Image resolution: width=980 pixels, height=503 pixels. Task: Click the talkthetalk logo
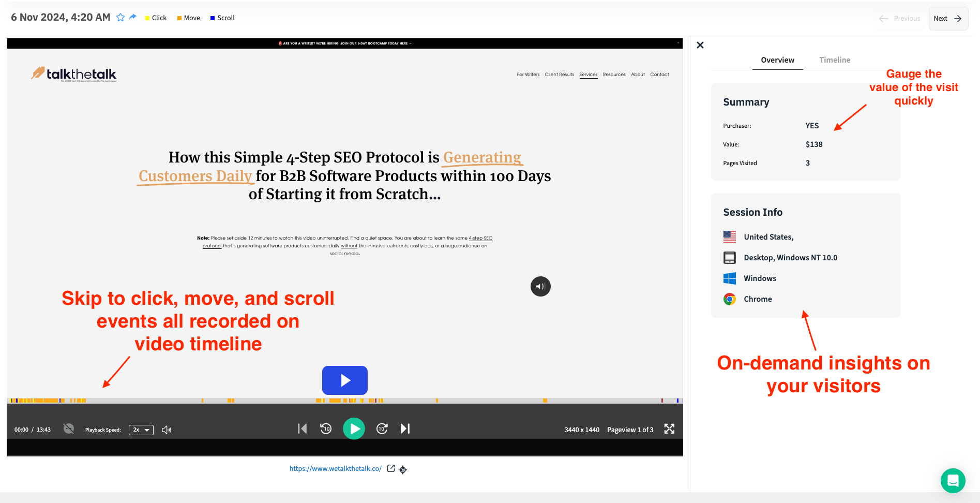(73, 74)
